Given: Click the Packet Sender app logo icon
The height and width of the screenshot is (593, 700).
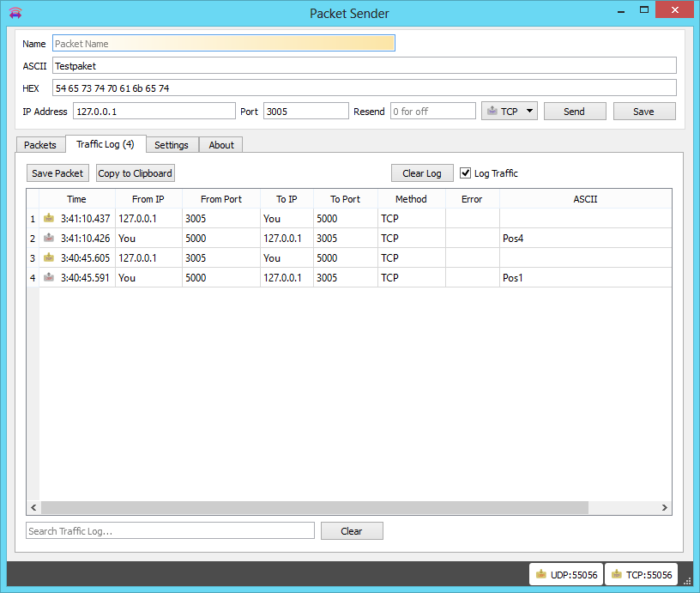Looking at the screenshot, I should click(x=15, y=13).
